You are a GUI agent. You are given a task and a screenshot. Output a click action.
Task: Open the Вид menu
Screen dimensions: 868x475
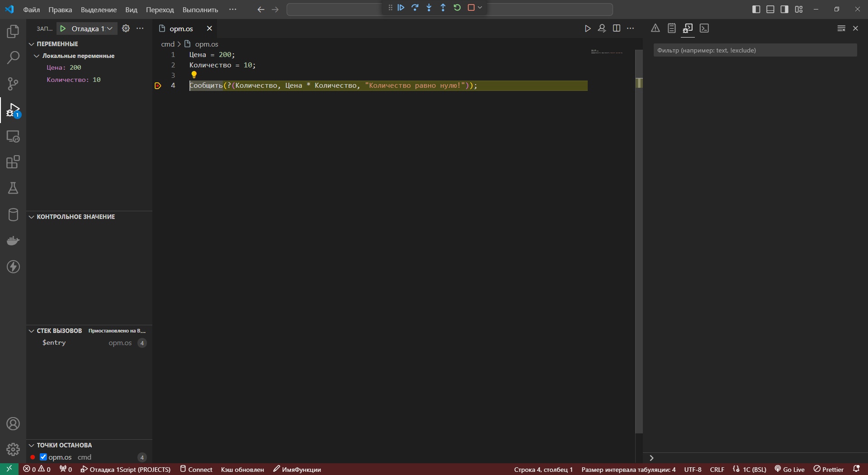pos(131,9)
